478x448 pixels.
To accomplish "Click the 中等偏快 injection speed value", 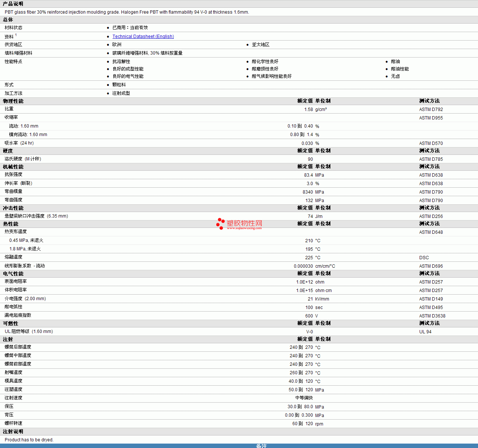I will (304, 398).
